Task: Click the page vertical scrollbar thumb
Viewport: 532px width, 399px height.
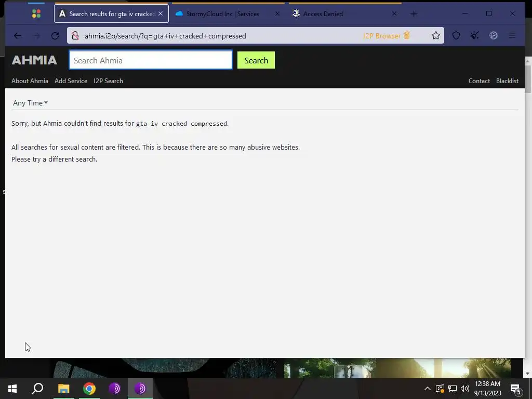Action: pos(528,79)
